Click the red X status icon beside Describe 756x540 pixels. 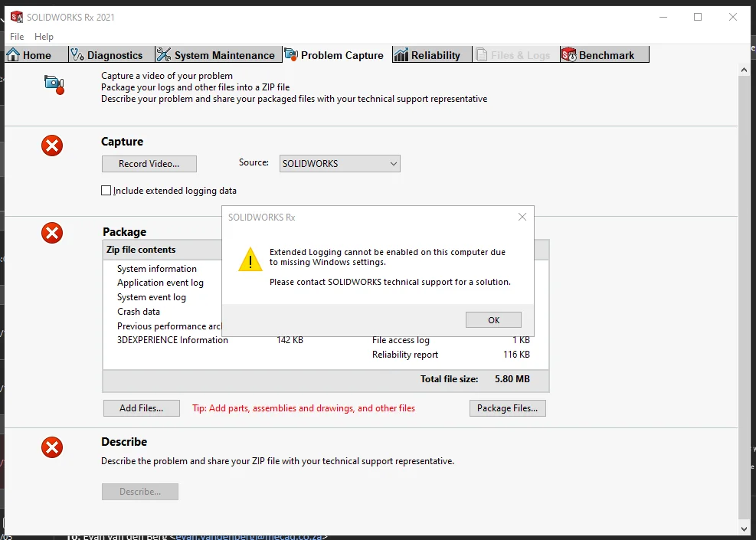coord(52,447)
